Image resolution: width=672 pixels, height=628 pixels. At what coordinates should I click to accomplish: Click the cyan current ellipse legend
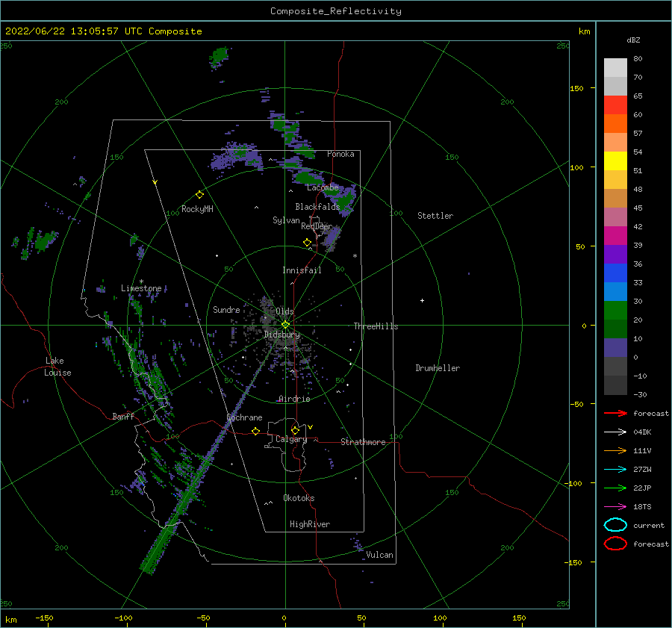click(x=615, y=525)
